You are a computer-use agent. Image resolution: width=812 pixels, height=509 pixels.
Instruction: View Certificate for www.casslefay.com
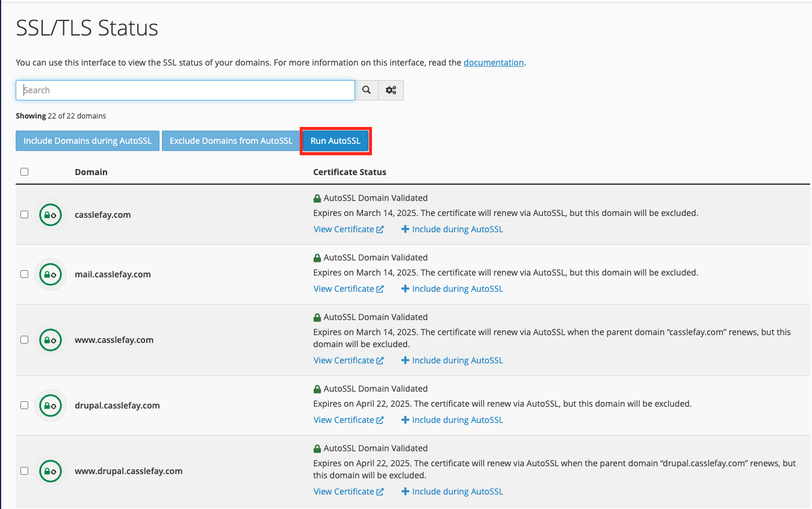pos(349,360)
